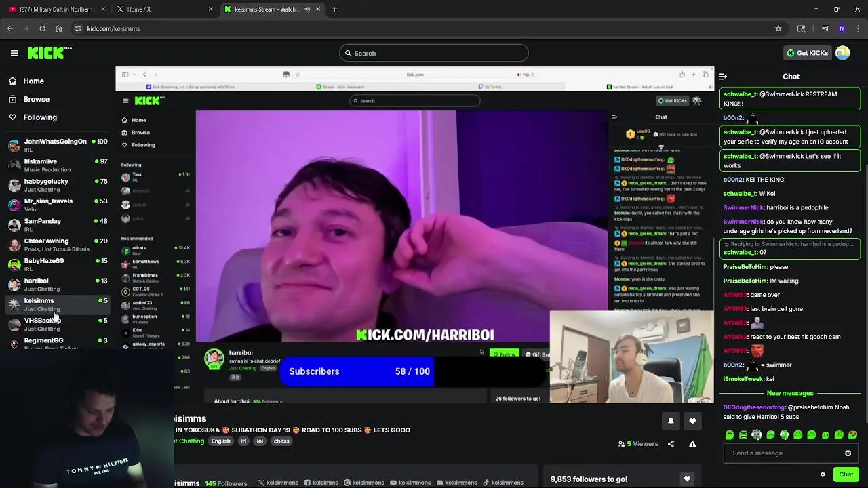Open SamPanday channel in sidebar
Viewport: 868px width, 488px height.
58,224
